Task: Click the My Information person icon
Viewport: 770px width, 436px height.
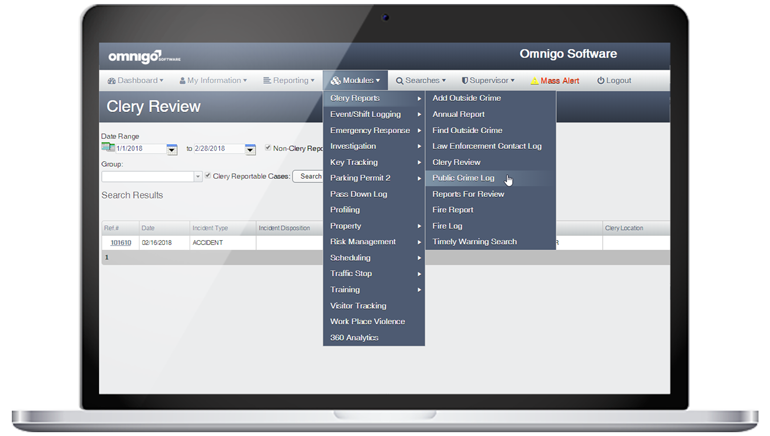Action: [x=182, y=81]
